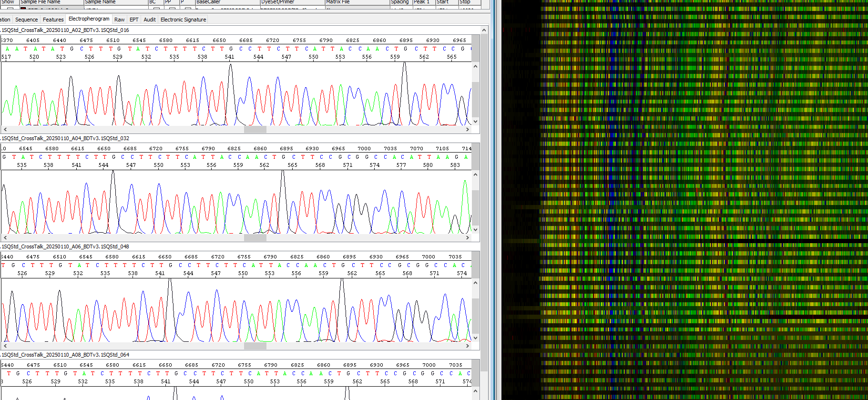868x400 pixels.
Task: Click the BC column header
Action: point(155,2)
